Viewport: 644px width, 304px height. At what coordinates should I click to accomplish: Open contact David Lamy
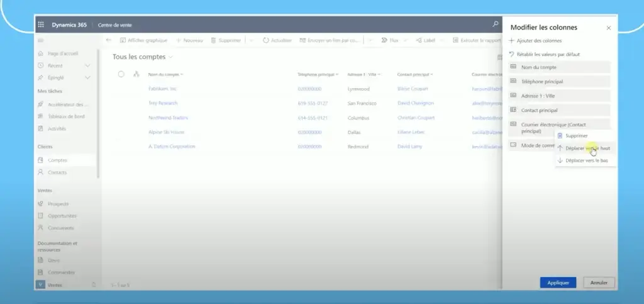coord(409,146)
